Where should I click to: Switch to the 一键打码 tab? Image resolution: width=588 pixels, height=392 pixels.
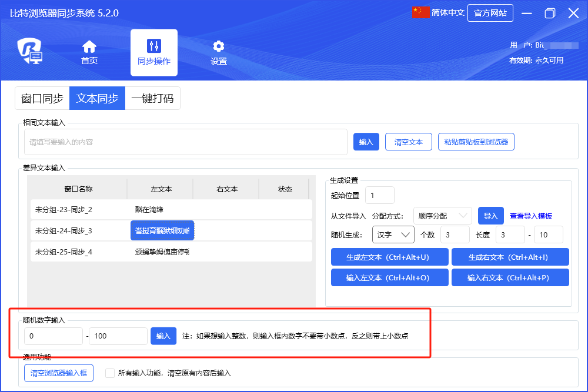click(x=152, y=99)
